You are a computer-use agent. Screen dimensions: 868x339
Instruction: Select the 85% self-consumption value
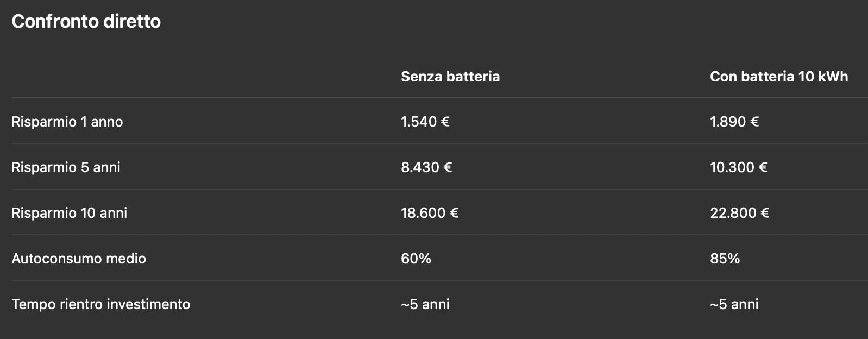tap(725, 259)
